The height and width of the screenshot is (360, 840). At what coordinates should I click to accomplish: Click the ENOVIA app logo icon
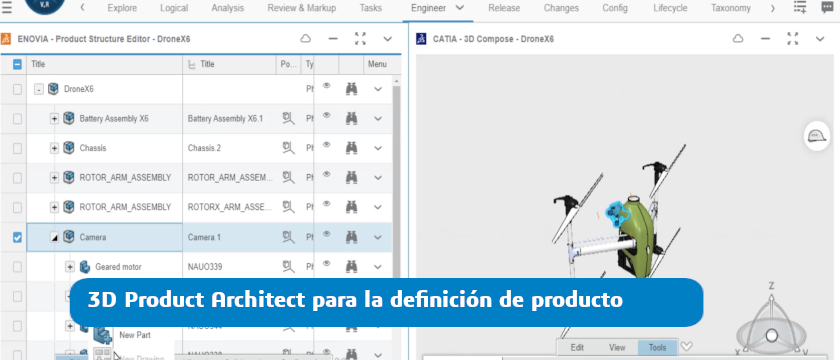[x=6, y=39]
